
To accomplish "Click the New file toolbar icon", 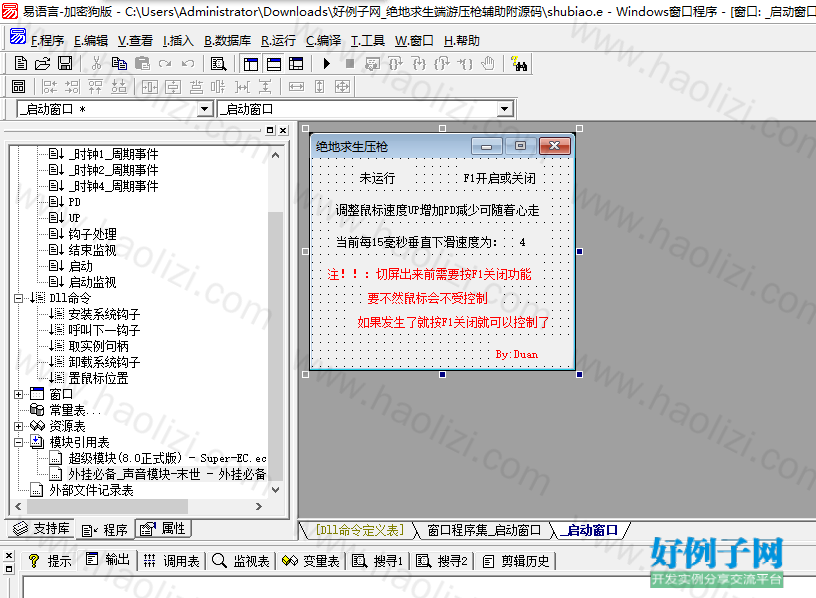I will pos(21,63).
